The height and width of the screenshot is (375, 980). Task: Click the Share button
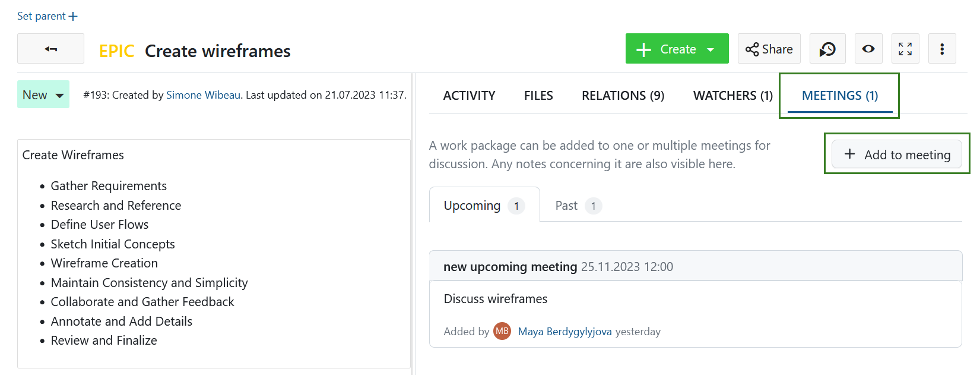pos(769,49)
